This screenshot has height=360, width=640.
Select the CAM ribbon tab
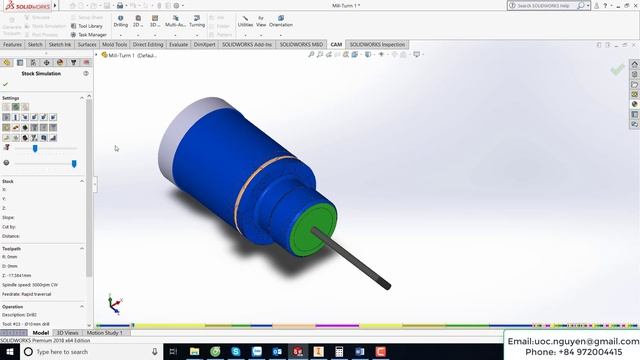pos(336,44)
